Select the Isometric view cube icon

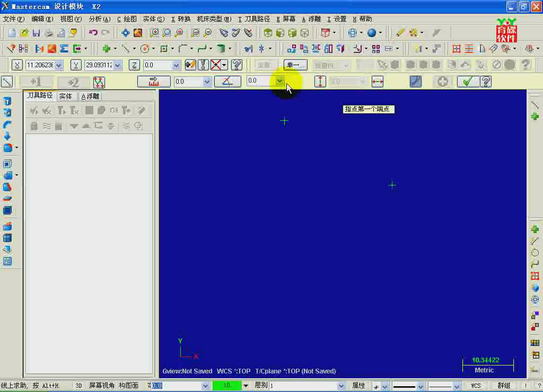(x=268, y=33)
